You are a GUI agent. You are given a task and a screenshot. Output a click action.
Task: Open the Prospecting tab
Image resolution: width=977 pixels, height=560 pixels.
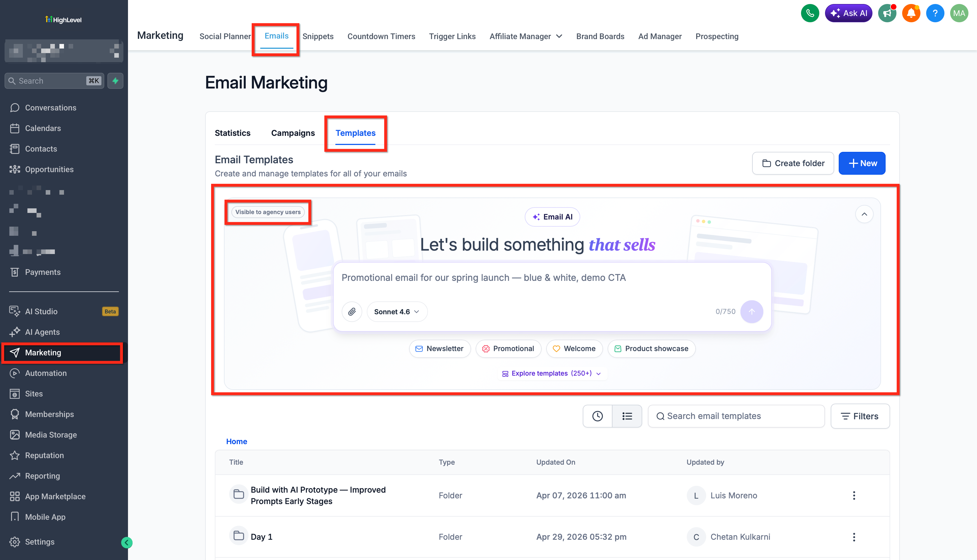(x=717, y=37)
